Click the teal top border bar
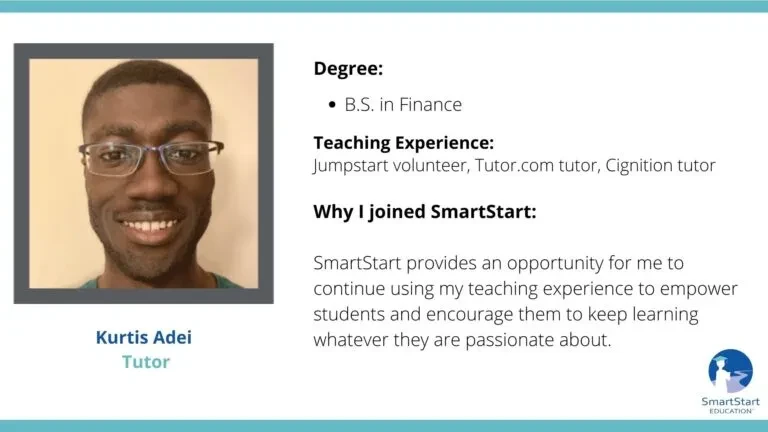Screen dimensions: 768x432 pos(384,6)
